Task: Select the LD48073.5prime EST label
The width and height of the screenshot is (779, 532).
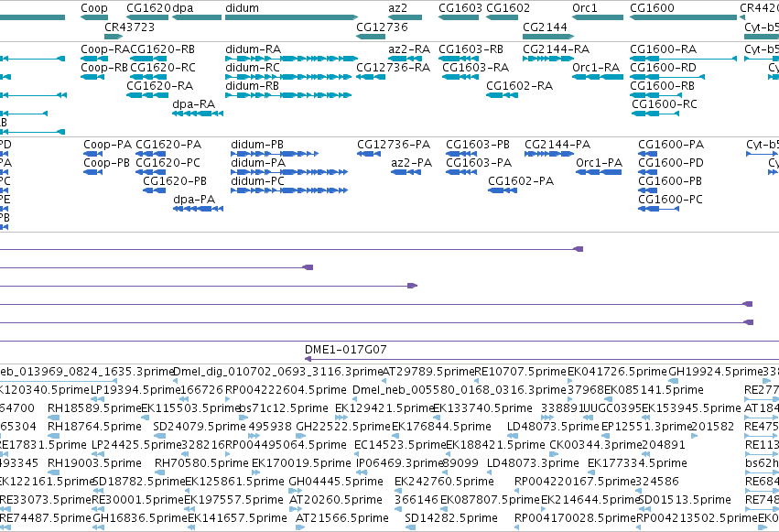Action: click(553, 427)
